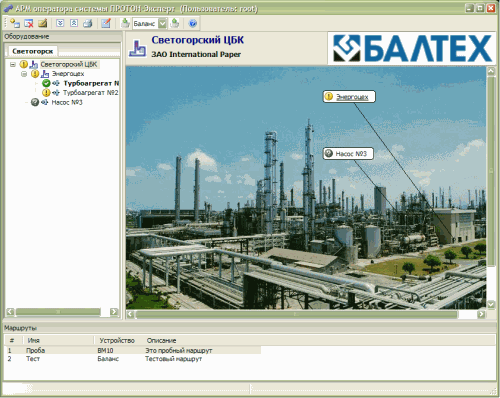Click the notes edit icon with red pencil

pos(106,23)
